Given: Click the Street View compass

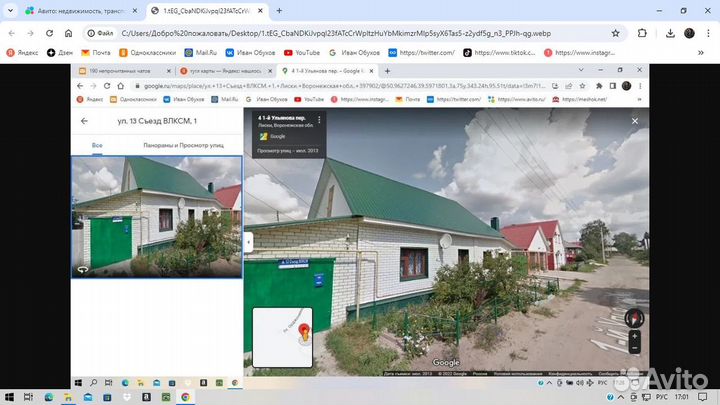Looking at the screenshot, I should pos(634,318).
